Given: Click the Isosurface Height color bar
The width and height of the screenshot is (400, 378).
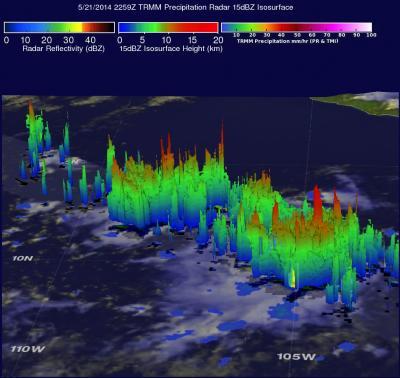Looking at the screenshot, I should click(168, 27).
